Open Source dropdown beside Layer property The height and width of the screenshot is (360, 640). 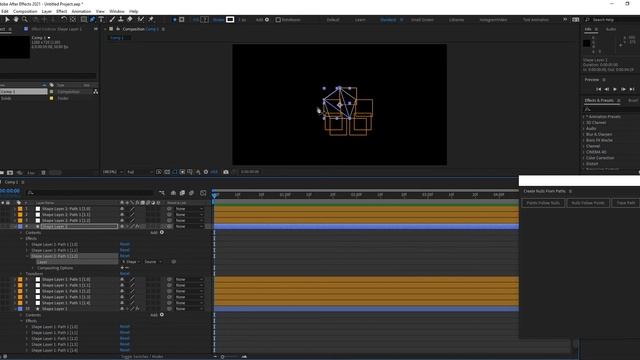(x=153, y=262)
